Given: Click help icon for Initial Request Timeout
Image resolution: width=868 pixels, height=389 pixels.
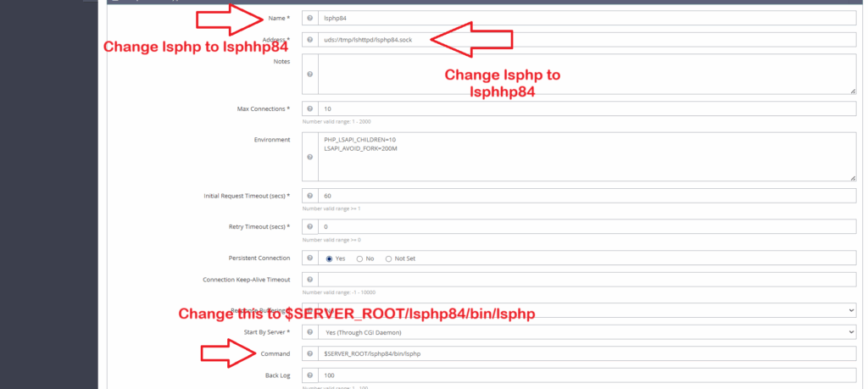Looking at the screenshot, I should (x=309, y=196).
